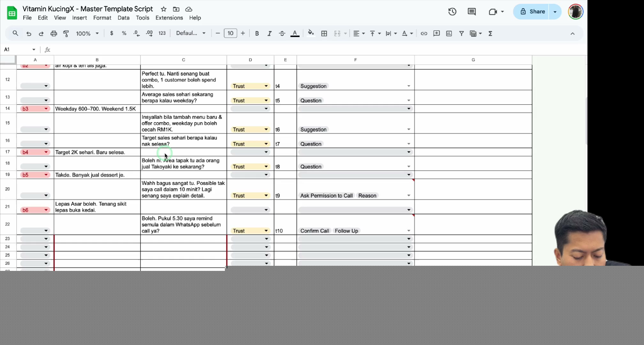The image size is (644, 345).
Task: View cloud save status icon
Action: point(189,9)
